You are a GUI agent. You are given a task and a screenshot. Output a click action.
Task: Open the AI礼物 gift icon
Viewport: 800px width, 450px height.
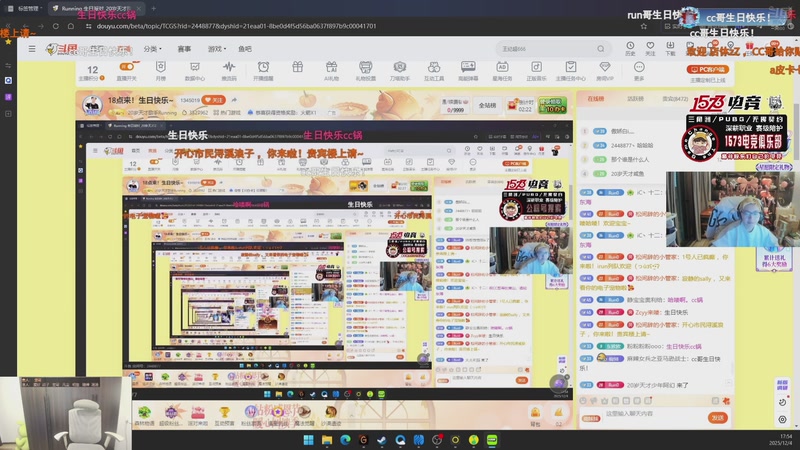(x=331, y=71)
